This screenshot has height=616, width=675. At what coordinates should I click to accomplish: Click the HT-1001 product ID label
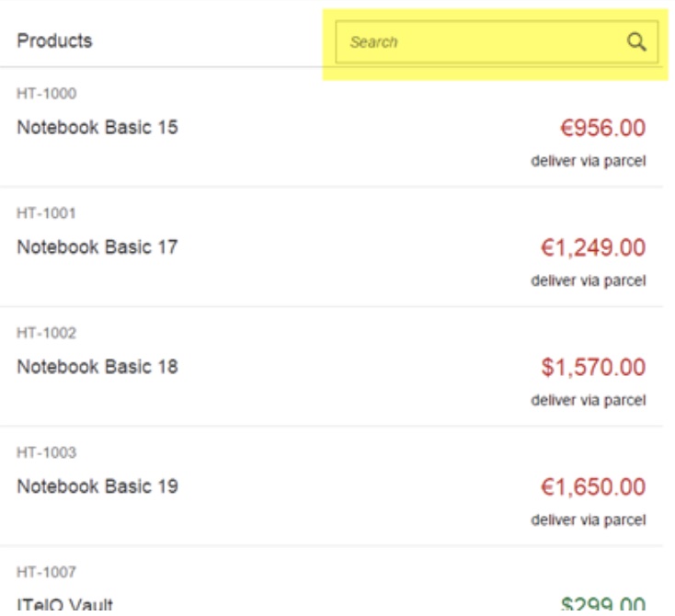pos(46,213)
